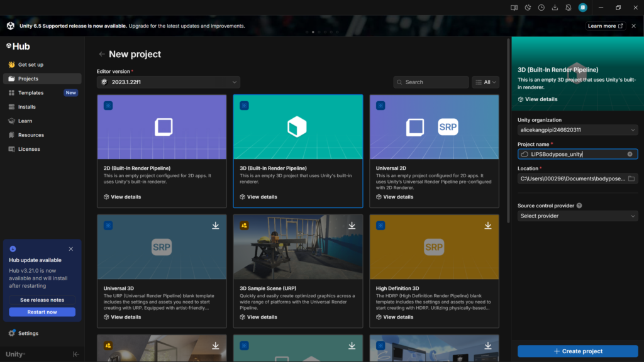Image resolution: width=644 pixels, height=362 pixels.
Task: Download the 3D Sample Scene (URP) template
Action: point(352,226)
